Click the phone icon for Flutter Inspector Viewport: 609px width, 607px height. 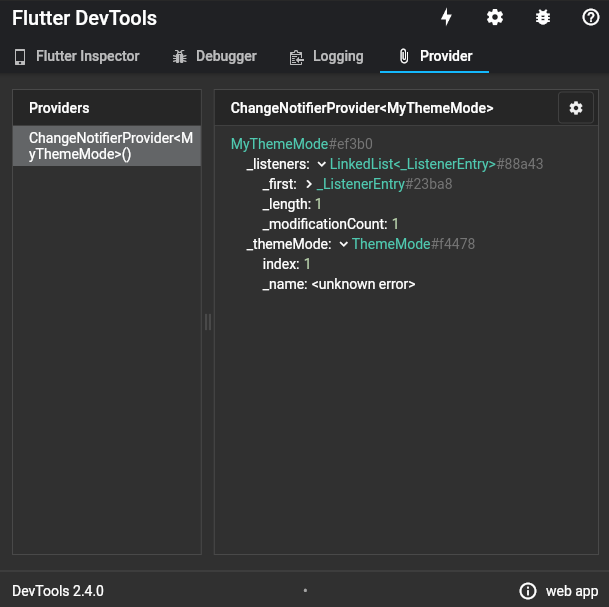pos(20,57)
